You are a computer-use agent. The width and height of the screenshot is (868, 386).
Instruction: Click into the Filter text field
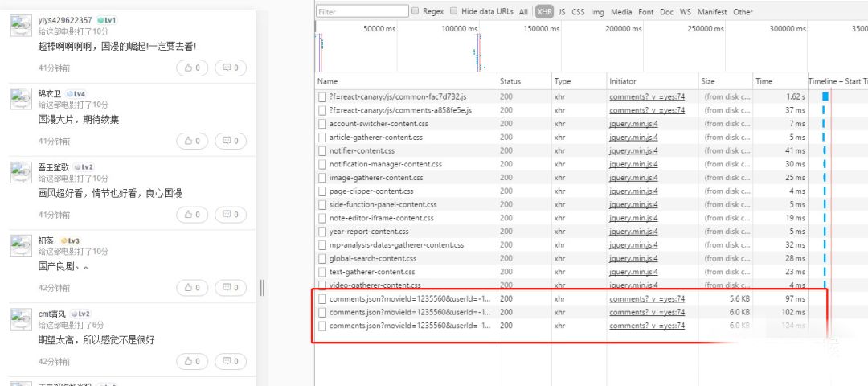tap(360, 12)
